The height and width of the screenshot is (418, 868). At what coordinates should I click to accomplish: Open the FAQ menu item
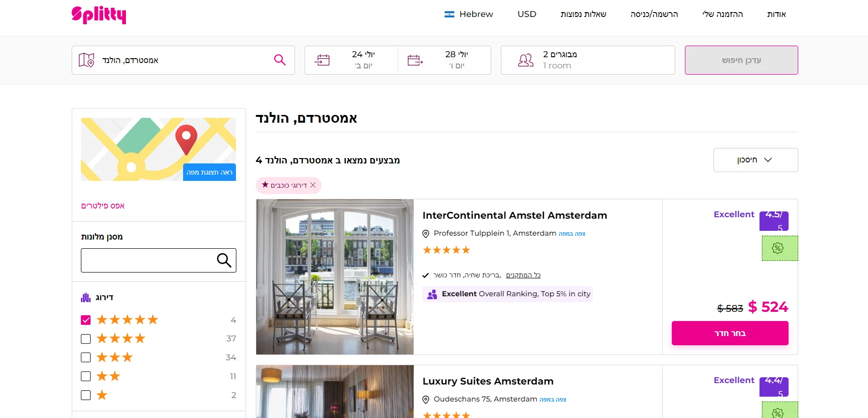point(583,15)
